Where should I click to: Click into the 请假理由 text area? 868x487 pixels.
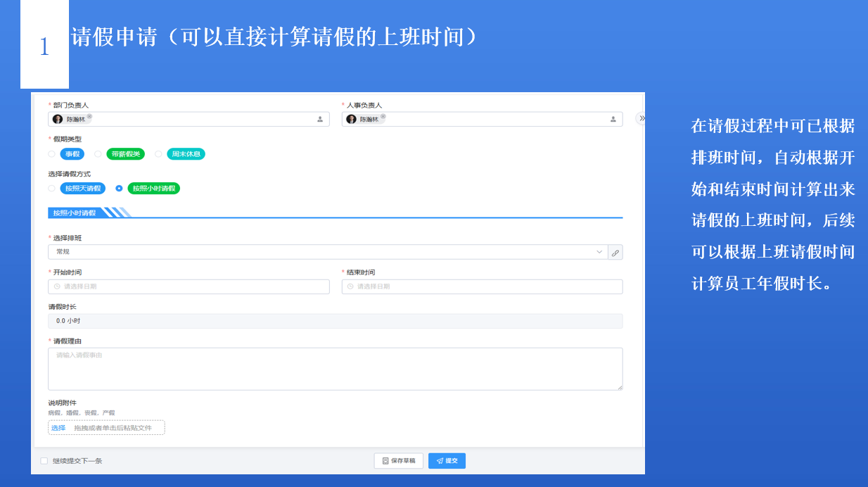pos(335,369)
